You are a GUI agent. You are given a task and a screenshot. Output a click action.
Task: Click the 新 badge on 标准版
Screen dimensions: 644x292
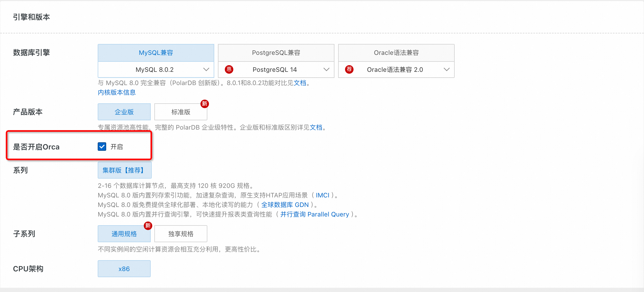[204, 104]
